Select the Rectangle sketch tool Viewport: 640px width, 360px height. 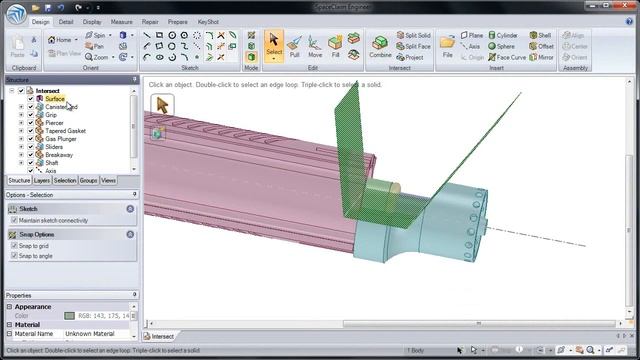click(160, 36)
